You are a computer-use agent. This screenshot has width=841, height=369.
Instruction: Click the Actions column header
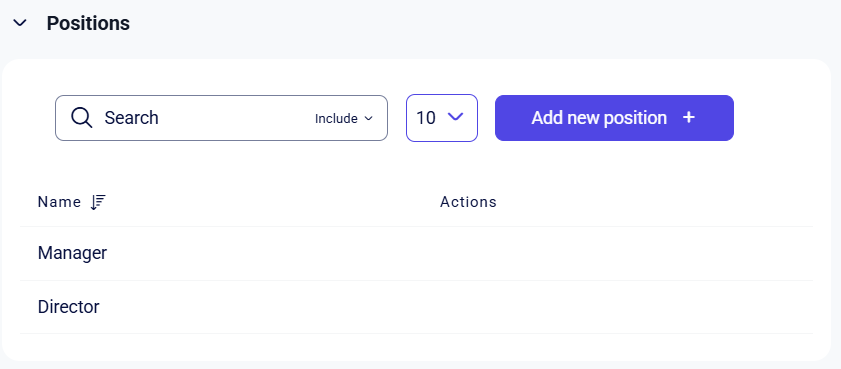point(468,202)
